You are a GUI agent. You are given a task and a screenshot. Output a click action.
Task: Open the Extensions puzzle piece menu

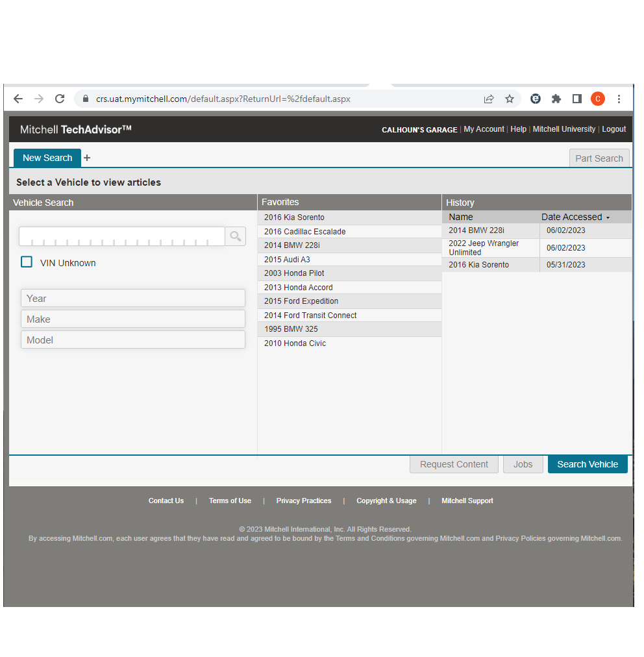(556, 99)
